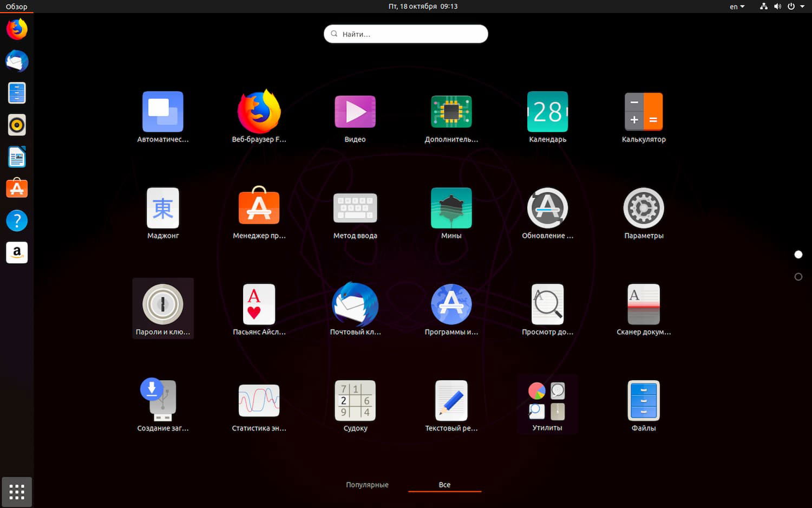
Task: Launch Пасьянс Айслерайот card game
Action: point(259,304)
